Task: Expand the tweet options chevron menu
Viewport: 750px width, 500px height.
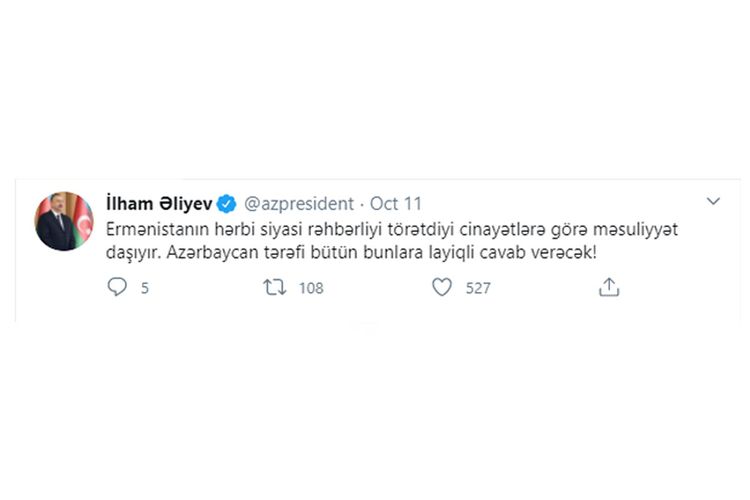Action: pyautogui.click(x=713, y=201)
